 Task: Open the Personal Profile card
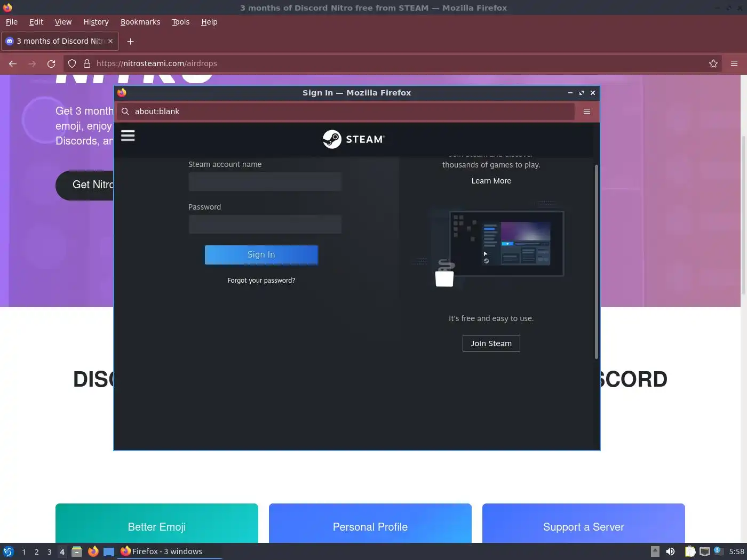click(370, 524)
